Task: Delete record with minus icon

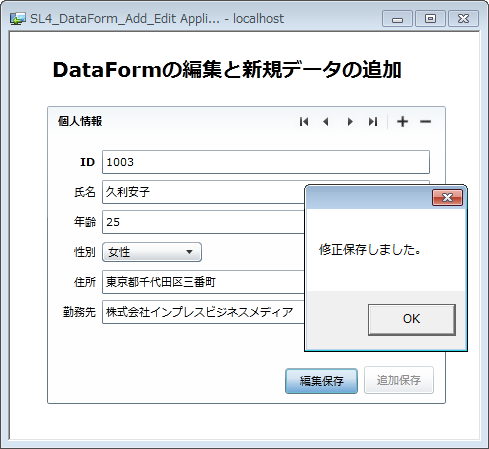Action: 425,122
